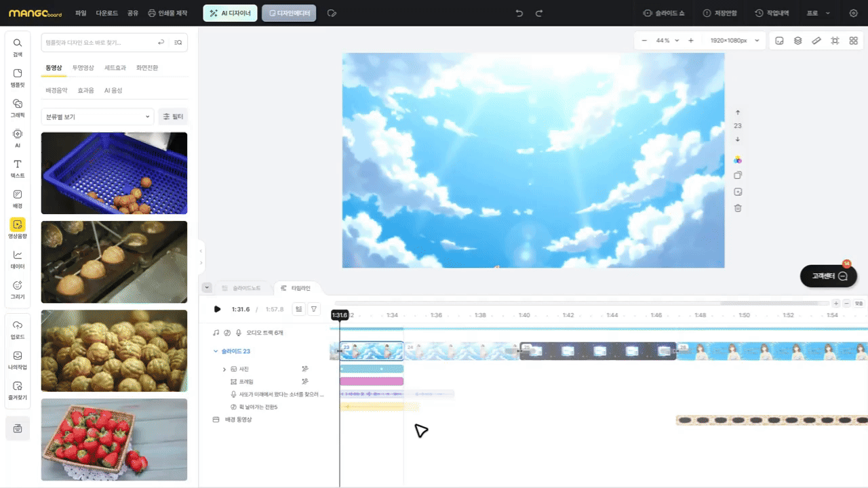Click the 필터 filter button
The width and height of the screenshot is (868, 488).
(x=173, y=117)
